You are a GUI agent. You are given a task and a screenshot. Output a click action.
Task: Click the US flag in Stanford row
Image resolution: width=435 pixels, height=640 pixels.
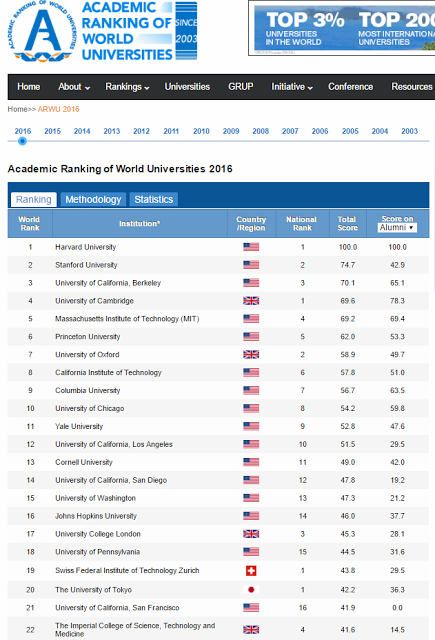(x=251, y=265)
